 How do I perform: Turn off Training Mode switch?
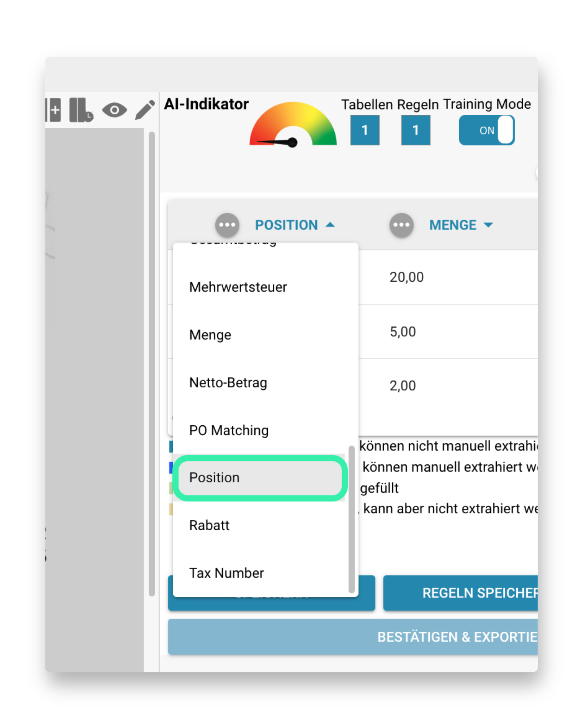point(486,130)
